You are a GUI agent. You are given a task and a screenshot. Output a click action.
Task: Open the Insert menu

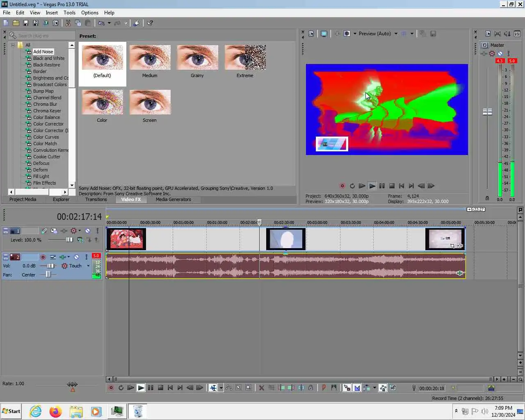[x=52, y=13]
